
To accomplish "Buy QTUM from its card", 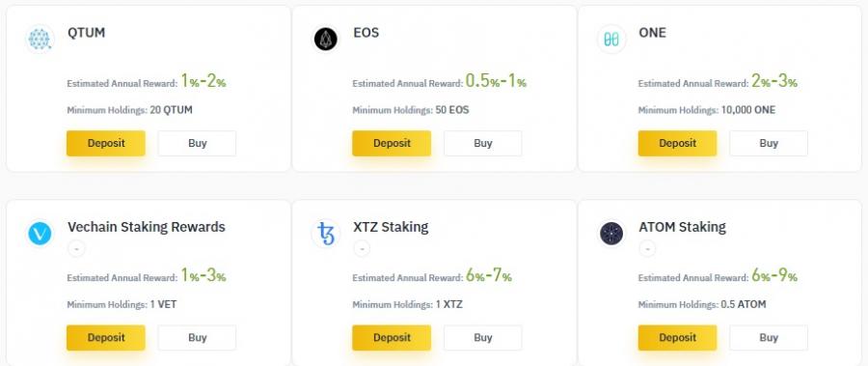I will pyautogui.click(x=197, y=143).
